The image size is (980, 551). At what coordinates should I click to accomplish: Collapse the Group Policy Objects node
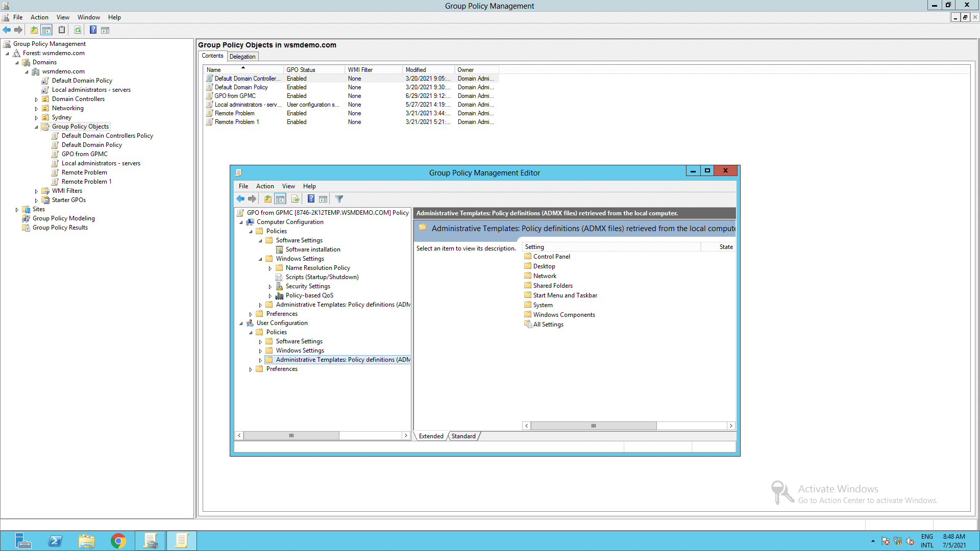tap(36, 127)
